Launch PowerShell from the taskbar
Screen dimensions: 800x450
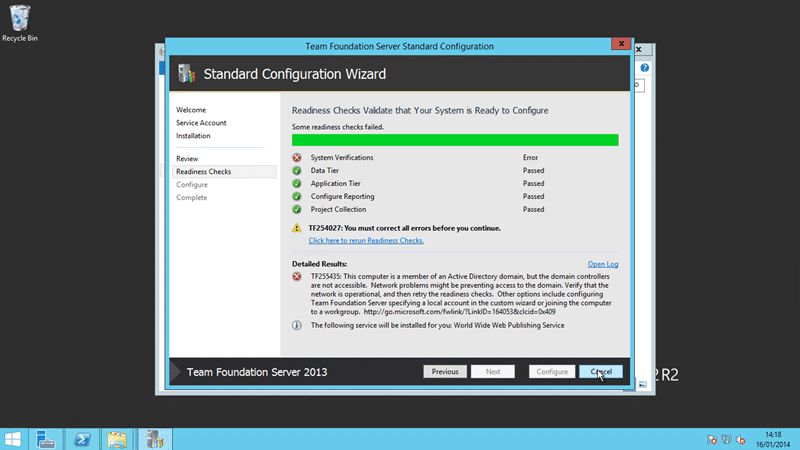coord(82,439)
